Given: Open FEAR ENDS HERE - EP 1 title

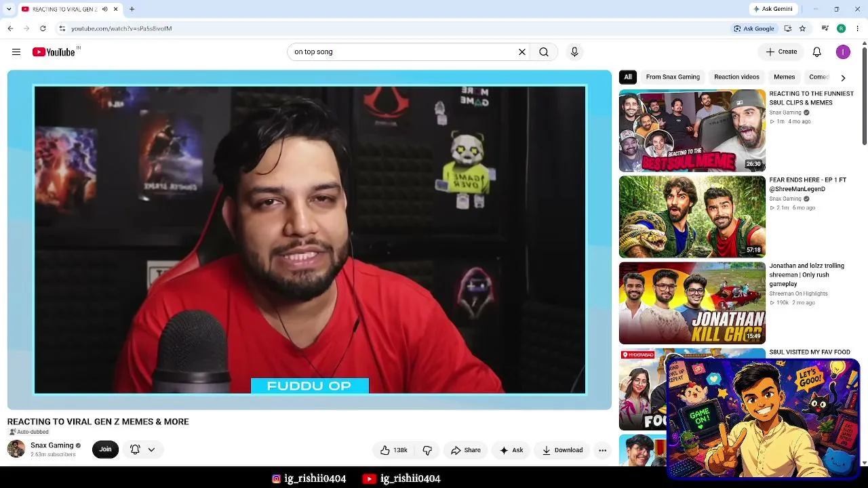Looking at the screenshot, I should click(x=808, y=184).
